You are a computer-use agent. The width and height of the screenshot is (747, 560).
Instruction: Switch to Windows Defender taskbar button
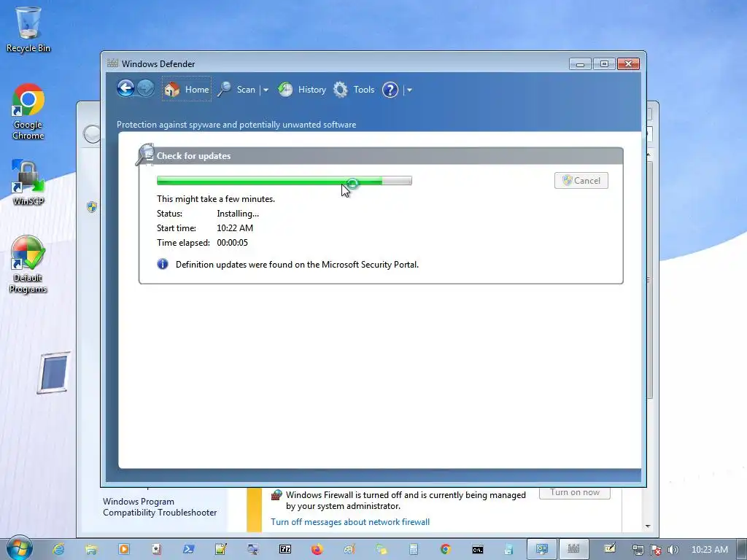(x=573, y=549)
